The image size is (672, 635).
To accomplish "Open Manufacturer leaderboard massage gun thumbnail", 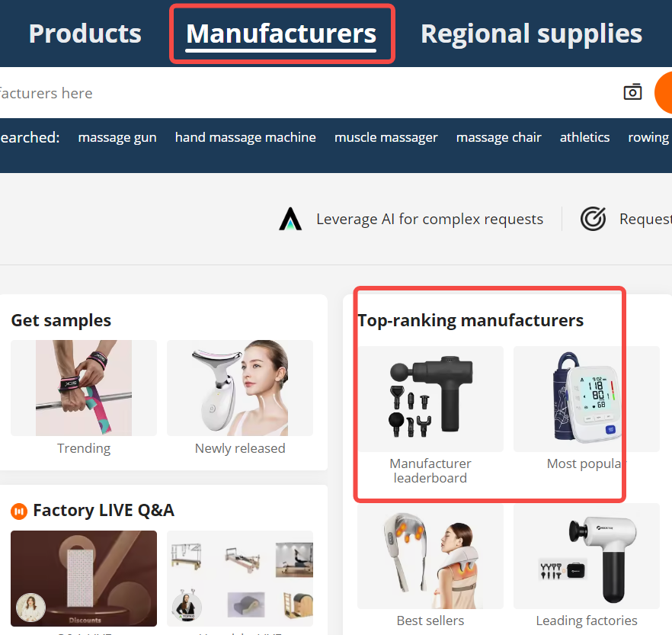I will click(430, 399).
